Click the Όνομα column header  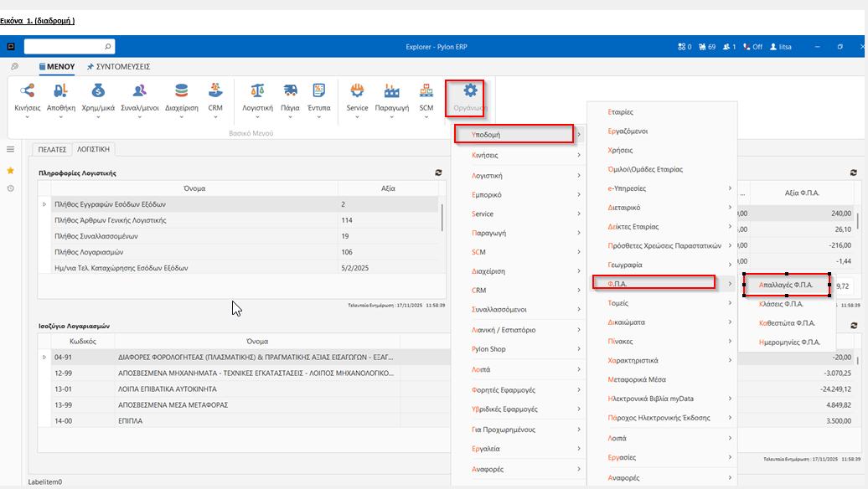195,188
